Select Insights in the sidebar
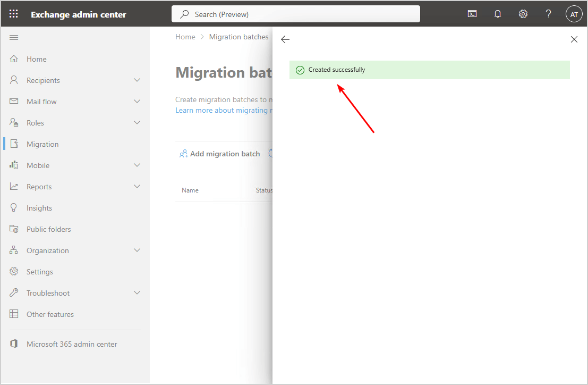The height and width of the screenshot is (385, 588). coord(39,208)
